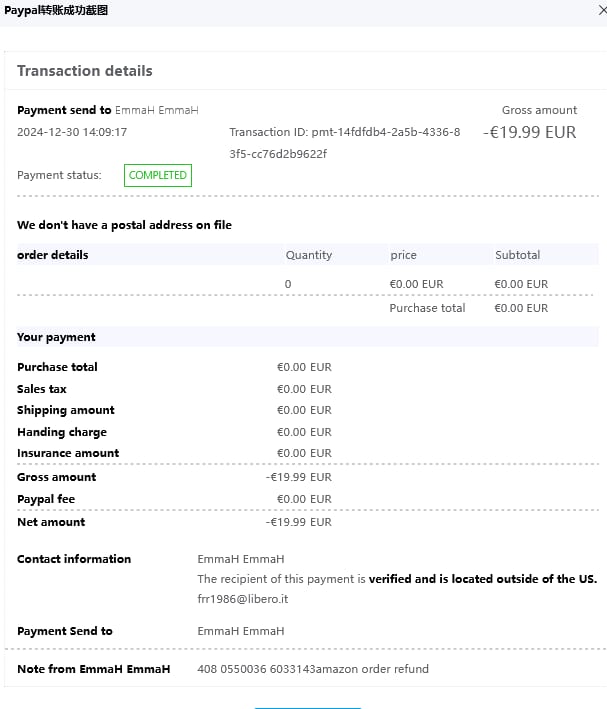Click the Subtotal column header

[517, 255]
